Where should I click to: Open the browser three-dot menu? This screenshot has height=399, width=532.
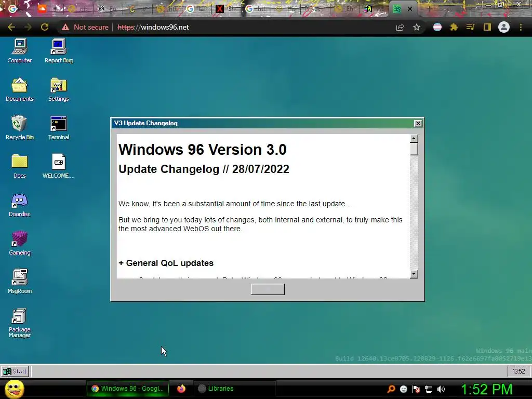(x=521, y=27)
